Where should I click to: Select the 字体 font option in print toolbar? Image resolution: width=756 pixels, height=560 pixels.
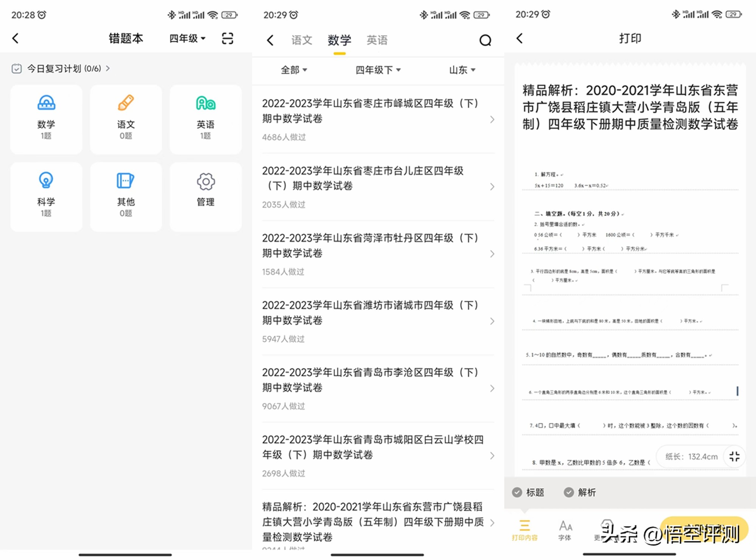(565, 529)
